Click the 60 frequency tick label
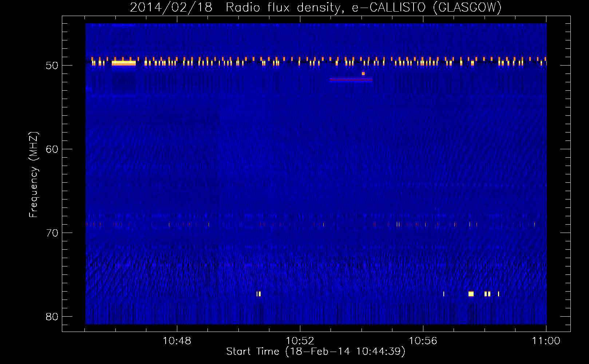Image resolution: width=589 pixels, height=364 pixels. click(52, 149)
